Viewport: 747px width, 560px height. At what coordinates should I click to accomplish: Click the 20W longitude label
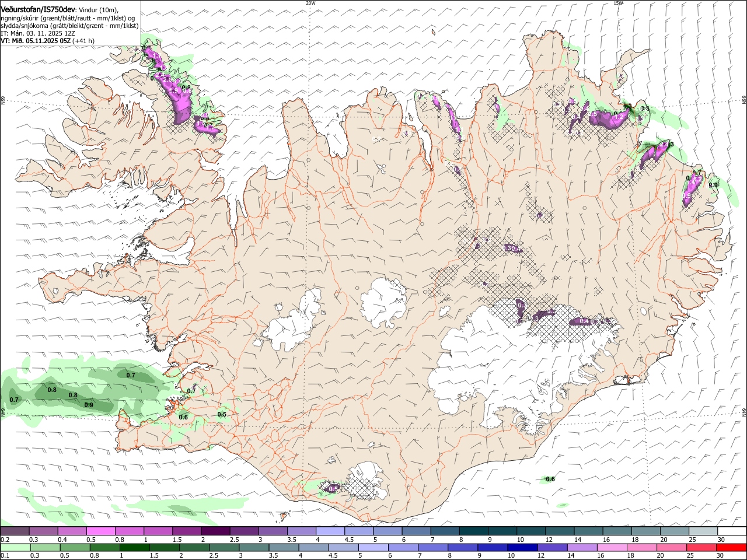[310, 3]
